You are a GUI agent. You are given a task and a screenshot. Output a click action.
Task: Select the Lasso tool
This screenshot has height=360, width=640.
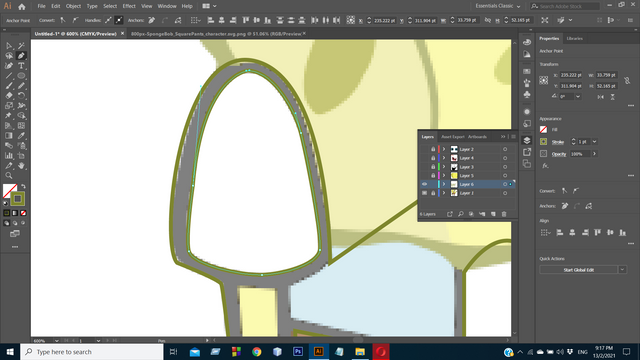point(9,56)
